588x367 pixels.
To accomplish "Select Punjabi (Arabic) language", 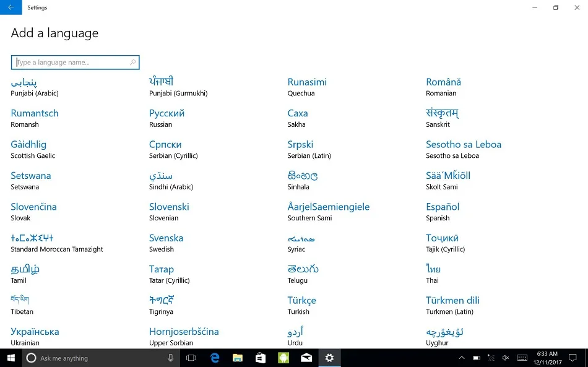I will coord(35,87).
